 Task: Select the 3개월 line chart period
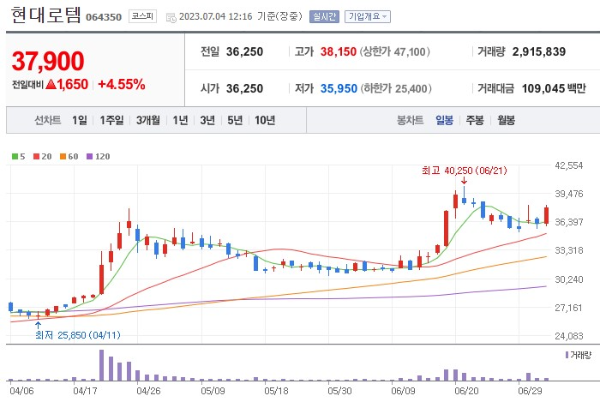click(x=148, y=120)
